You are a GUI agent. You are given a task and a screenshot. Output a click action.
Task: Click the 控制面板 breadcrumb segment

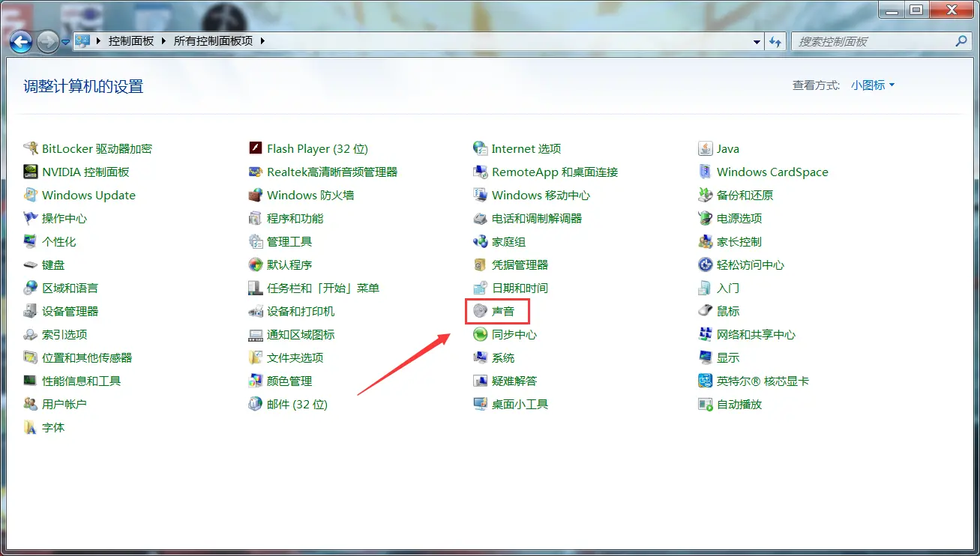click(x=131, y=41)
